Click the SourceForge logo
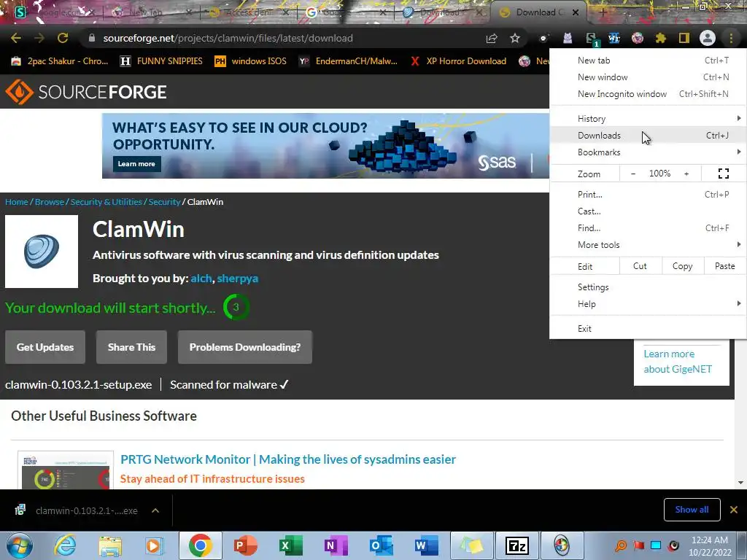 point(86,92)
